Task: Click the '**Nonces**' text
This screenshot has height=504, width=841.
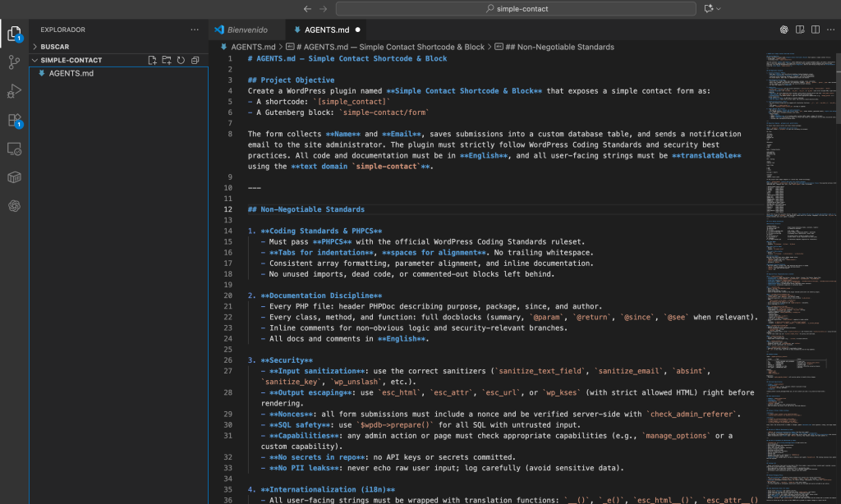Action: pyautogui.click(x=291, y=415)
